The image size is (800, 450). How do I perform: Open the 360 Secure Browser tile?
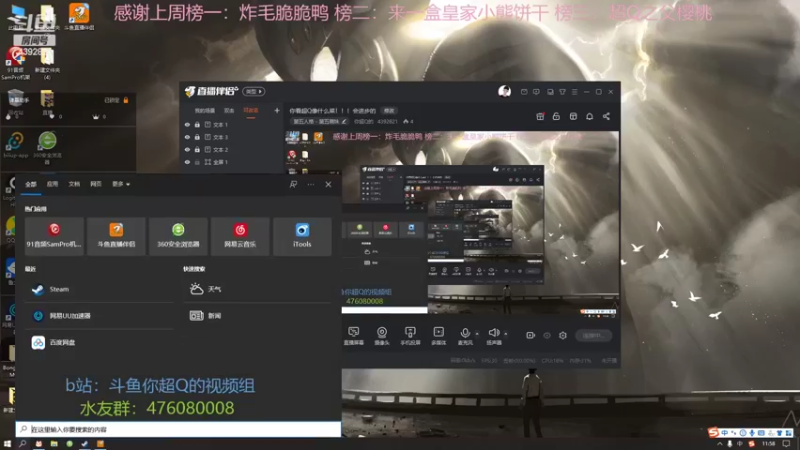[178, 236]
